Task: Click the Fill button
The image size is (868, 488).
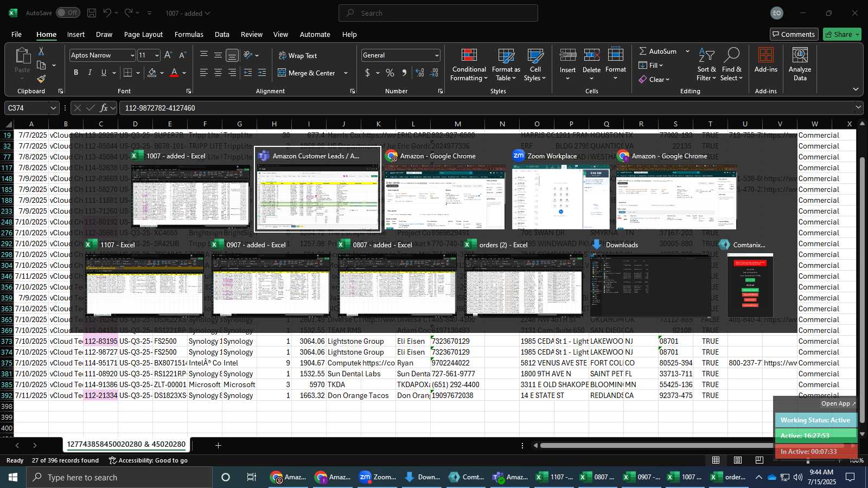Action: 651,65
